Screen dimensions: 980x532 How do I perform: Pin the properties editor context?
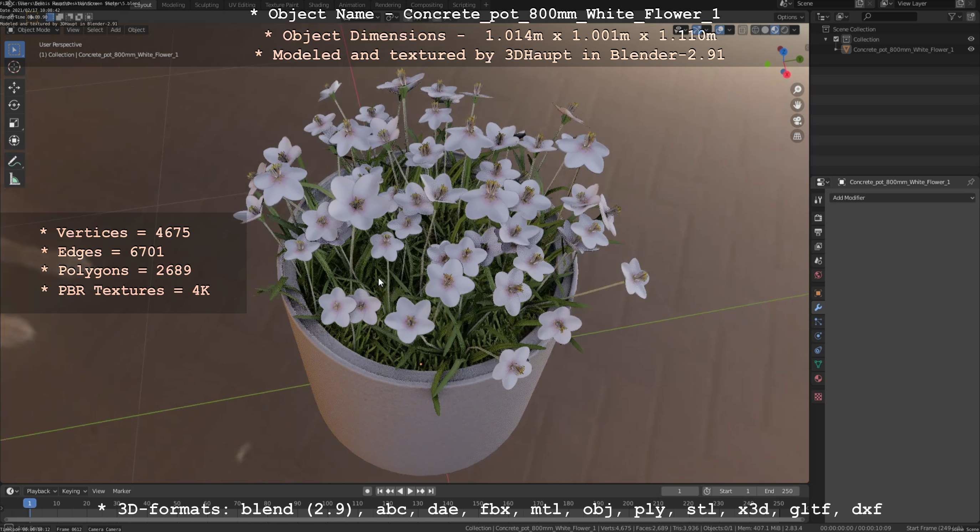click(x=970, y=182)
